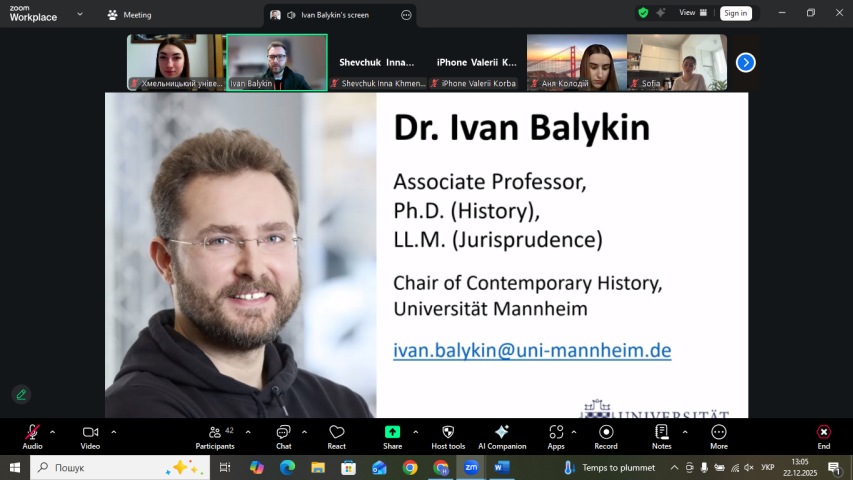Viewport: 853px width, 480px height.
Task: Open the Chat panel
Action: pyautogui.click(x=284, y=436)
